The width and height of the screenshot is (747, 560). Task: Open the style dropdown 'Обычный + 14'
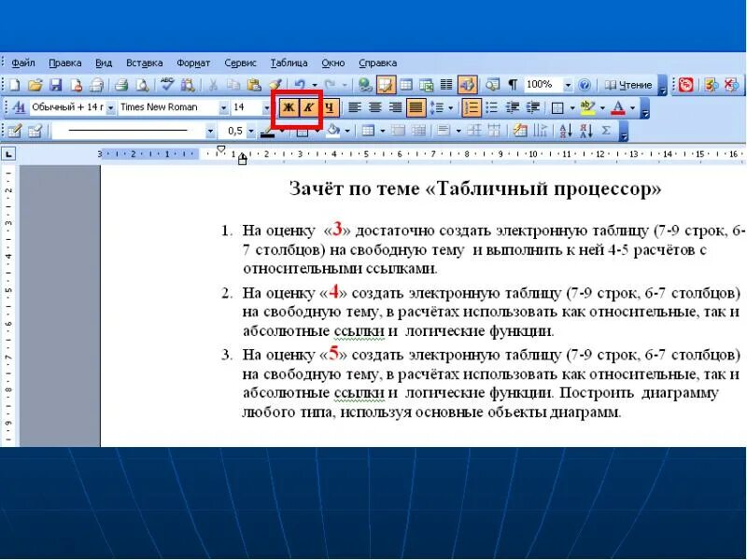tap(110, 108)
